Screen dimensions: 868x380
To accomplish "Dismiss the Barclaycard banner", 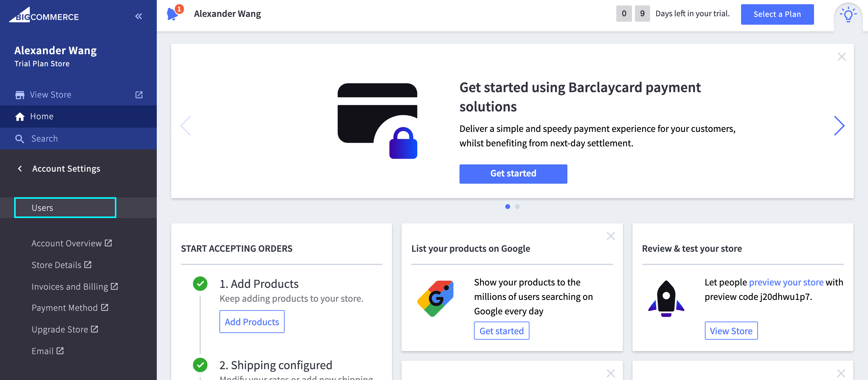I will 841,57.
